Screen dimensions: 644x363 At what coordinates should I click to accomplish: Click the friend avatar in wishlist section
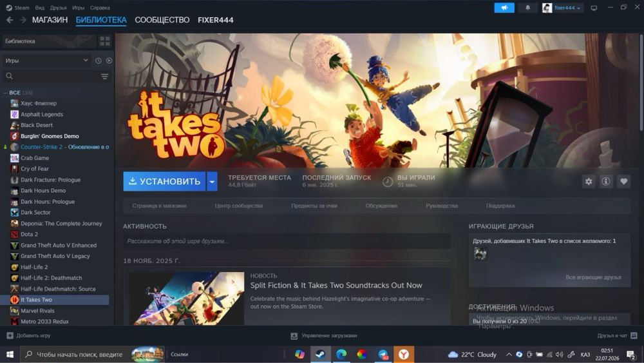coord(480,253)
